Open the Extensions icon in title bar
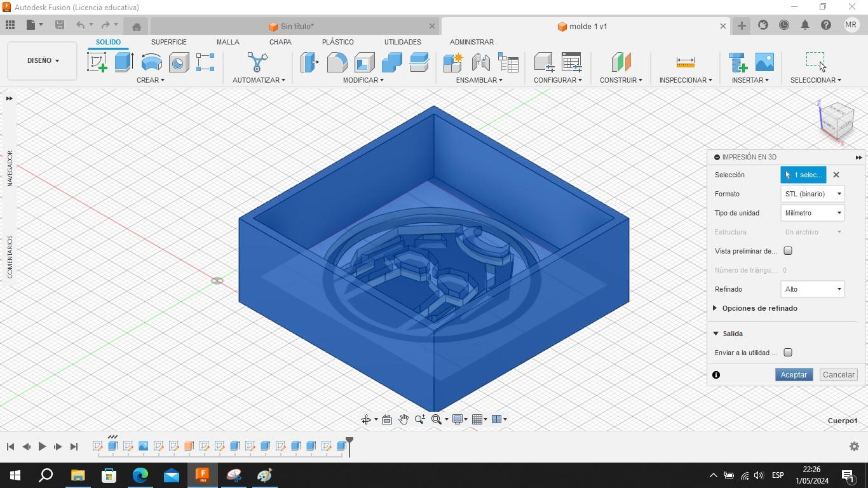This screenshot has height=488, width=868. pyautogui.click(x=763, y=25)
